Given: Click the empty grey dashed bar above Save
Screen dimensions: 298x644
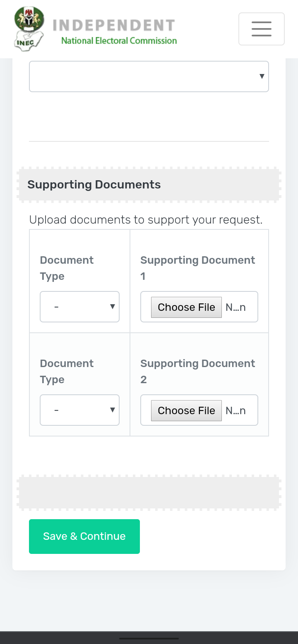Looking at the screenshot, I should (x=149, y=493).
